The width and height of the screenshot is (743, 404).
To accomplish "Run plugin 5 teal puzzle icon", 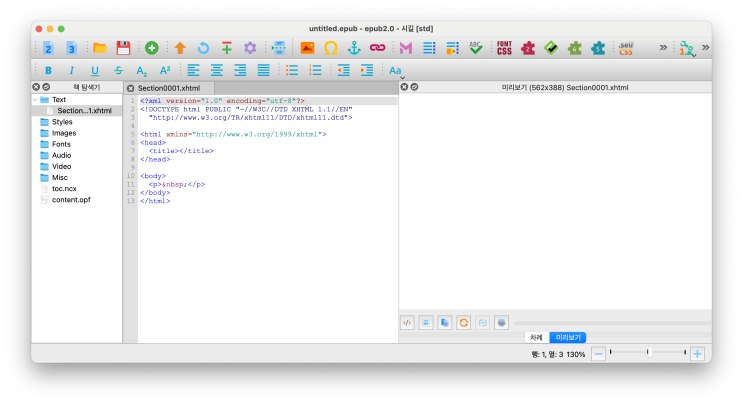I will coord(598,48).
